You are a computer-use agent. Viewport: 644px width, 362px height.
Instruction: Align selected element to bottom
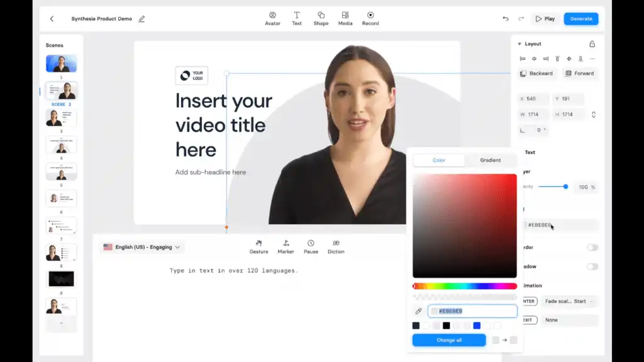click(580, 58)
